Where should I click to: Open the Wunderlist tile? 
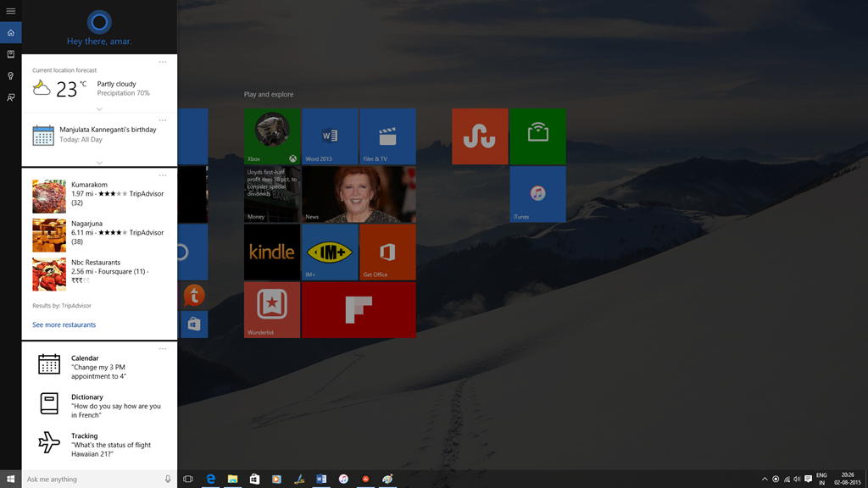click(x=272, y=310)
